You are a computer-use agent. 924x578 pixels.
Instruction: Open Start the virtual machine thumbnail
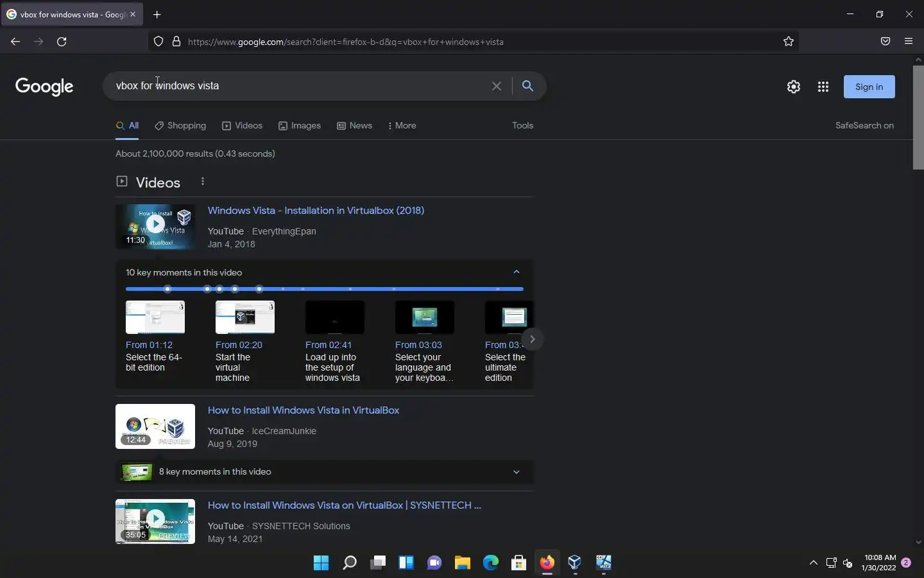coord(245,317)
